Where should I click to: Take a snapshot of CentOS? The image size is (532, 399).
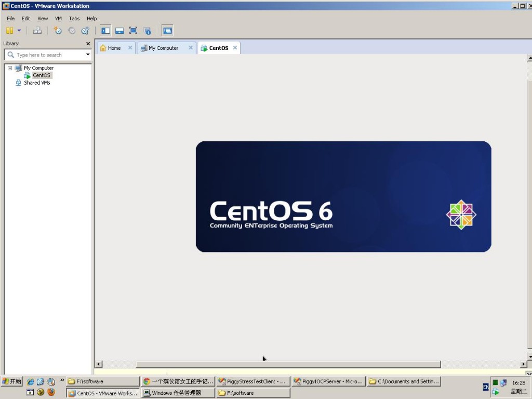pyautogui.click(x=57, y=30)
